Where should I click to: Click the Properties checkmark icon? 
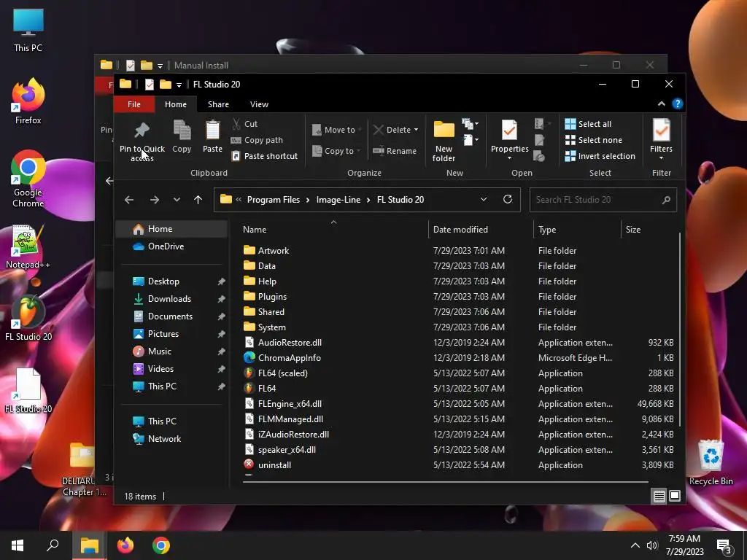tap(509, 131)
